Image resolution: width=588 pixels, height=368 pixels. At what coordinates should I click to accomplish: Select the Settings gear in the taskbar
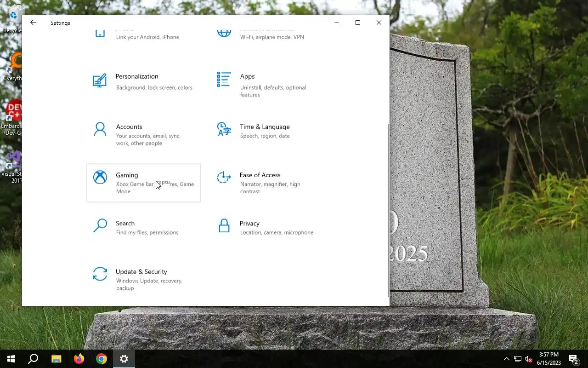[x=124, y=359]
